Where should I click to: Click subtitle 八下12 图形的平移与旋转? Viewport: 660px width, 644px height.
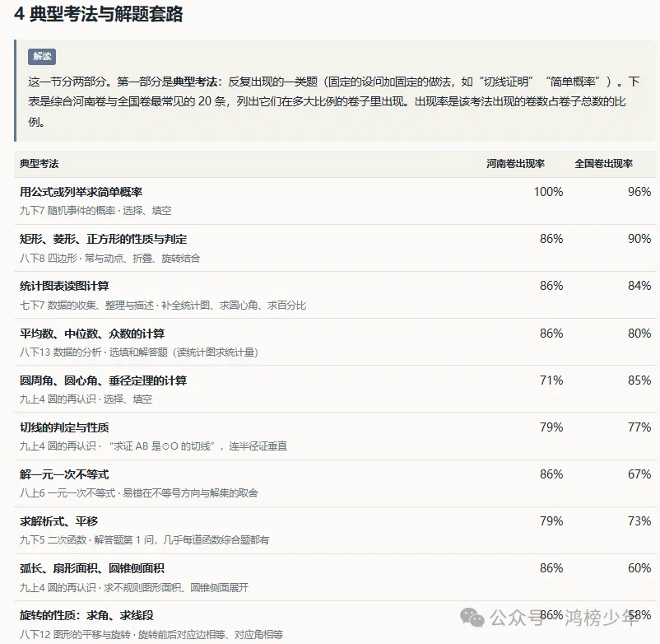pos(75,635)
